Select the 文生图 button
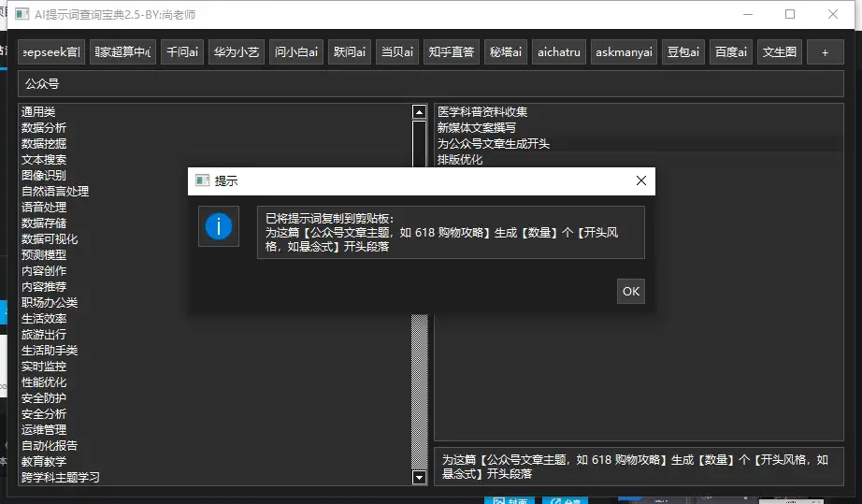This screenshot has height=504, width=862. tap(780, 53)
